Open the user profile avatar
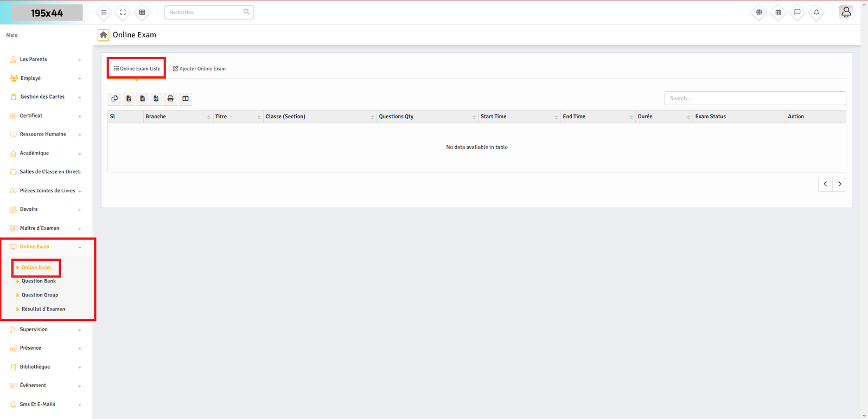This screenshot has width=868, height=419. [x=846, y=12]
